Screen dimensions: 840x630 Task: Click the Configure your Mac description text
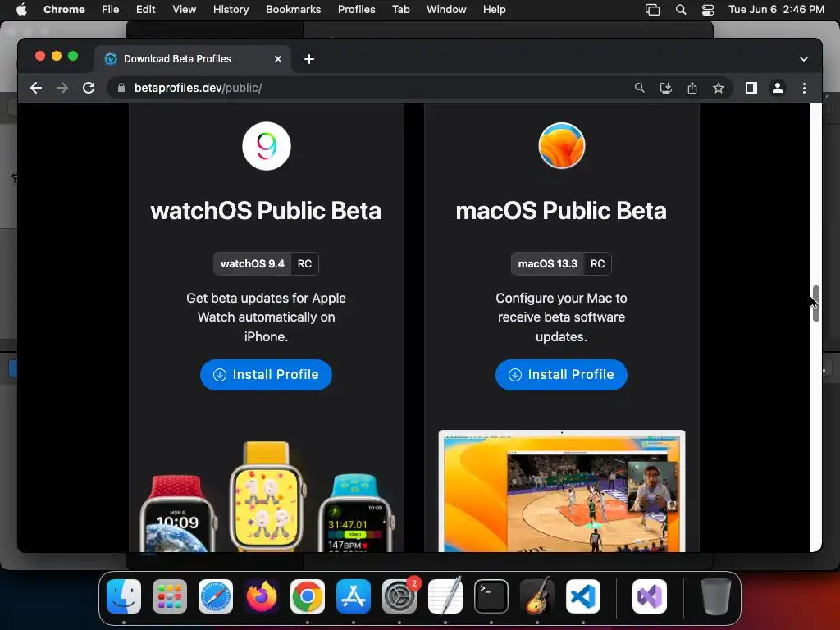tap(561, 317)
